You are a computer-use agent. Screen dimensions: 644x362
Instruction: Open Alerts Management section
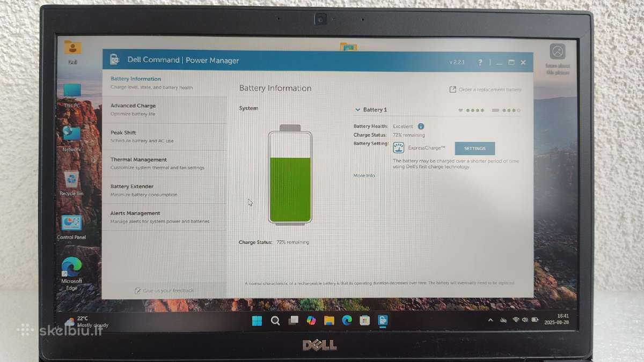(x=165, y=217)
